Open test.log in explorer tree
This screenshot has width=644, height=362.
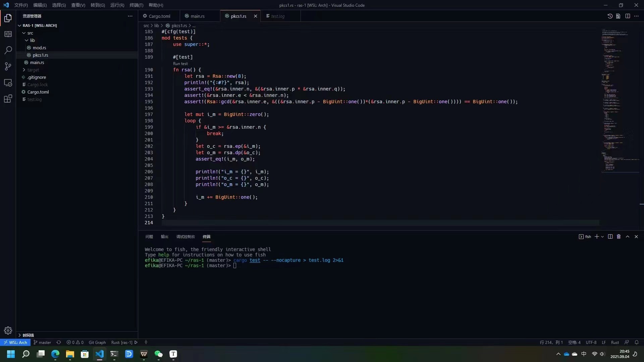pos(35,99)
